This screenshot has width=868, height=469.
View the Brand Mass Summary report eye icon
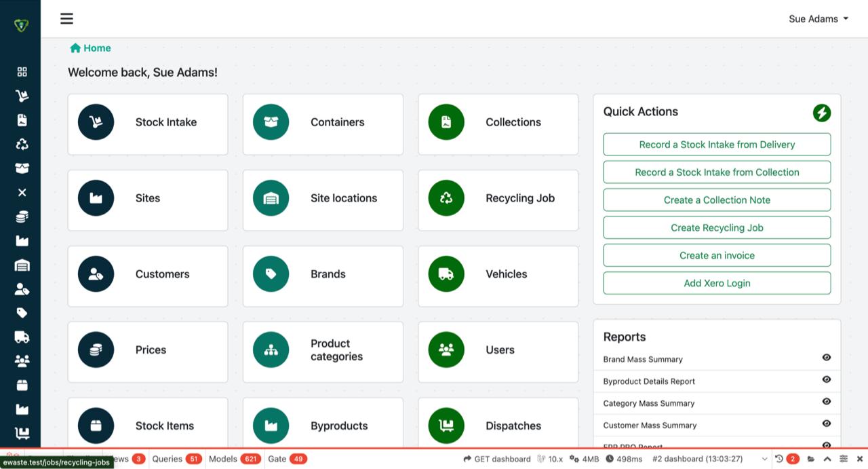click(826, 358)
